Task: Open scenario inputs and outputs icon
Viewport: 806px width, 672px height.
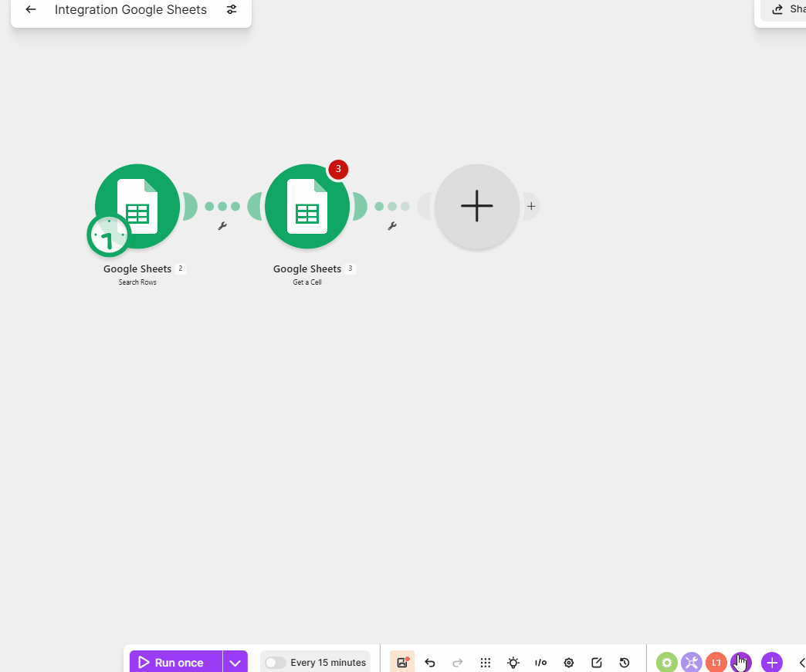Action: [540, 662]
